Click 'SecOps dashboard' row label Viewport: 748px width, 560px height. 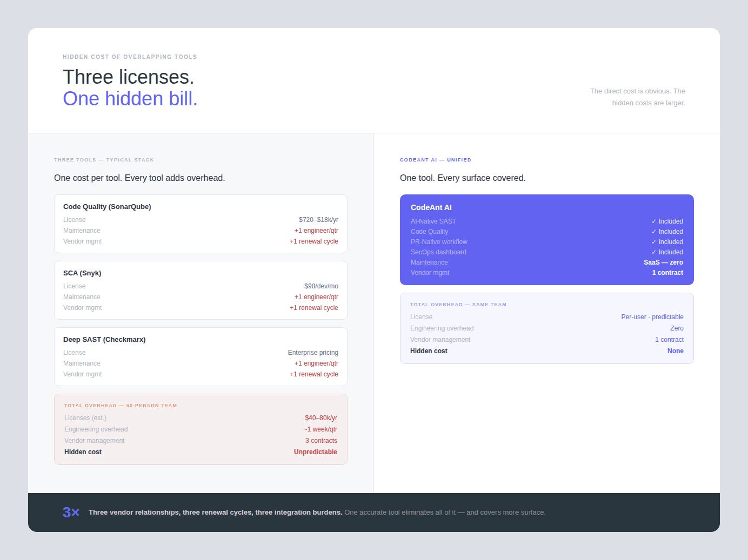point(438,252)
